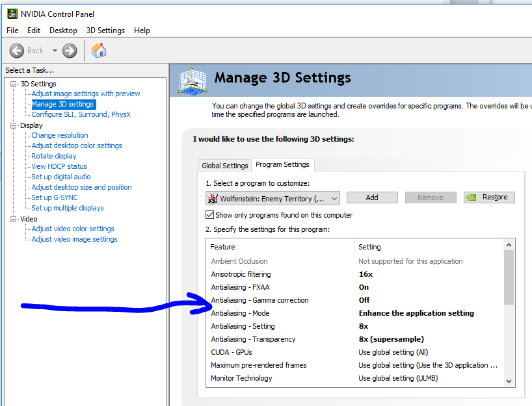Open the Back history dropdown arrow
This screenshot has height=406, width=532.
click(55, 51)
